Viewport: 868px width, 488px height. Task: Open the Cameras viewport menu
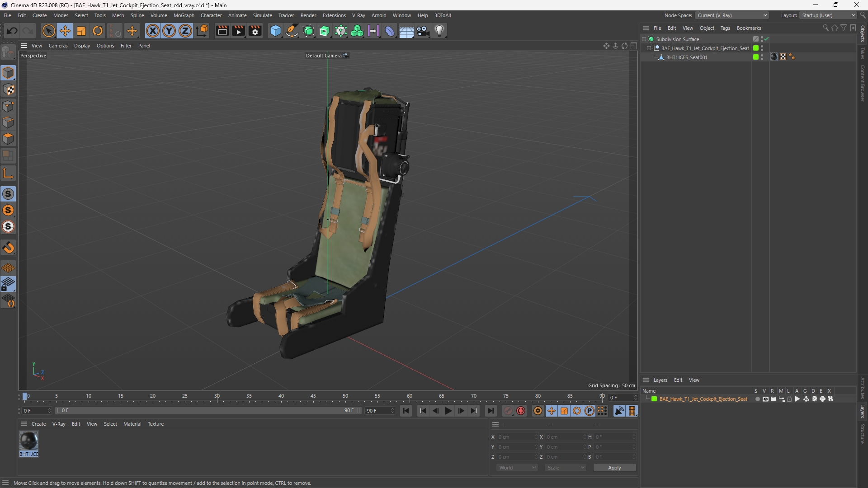tap(58, 46)
